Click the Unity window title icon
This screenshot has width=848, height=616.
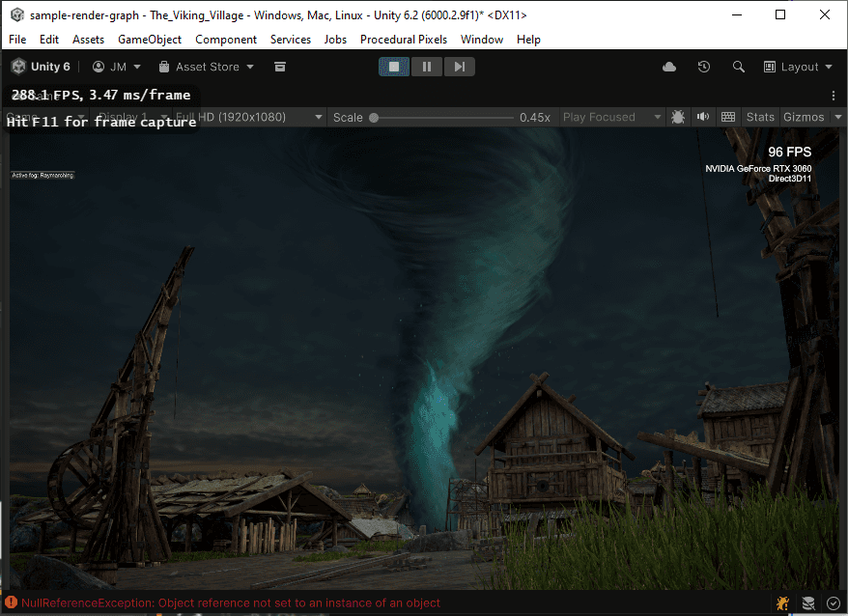(x=17, y=14)
